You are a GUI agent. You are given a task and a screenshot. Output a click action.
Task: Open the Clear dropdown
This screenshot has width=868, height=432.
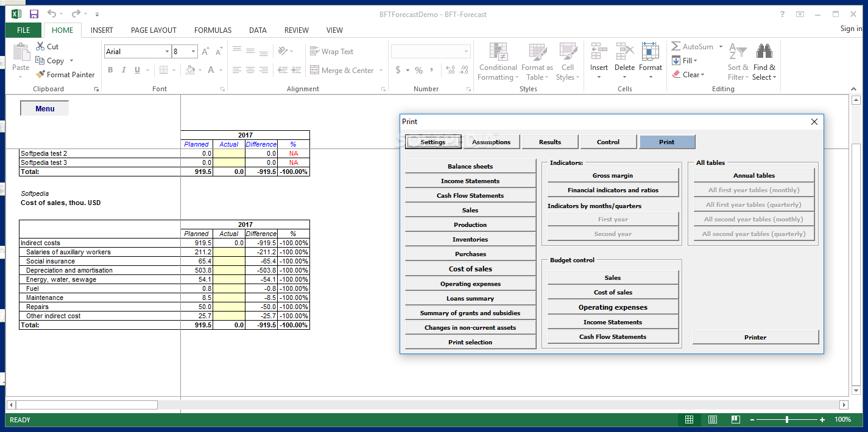click(688, 74)
